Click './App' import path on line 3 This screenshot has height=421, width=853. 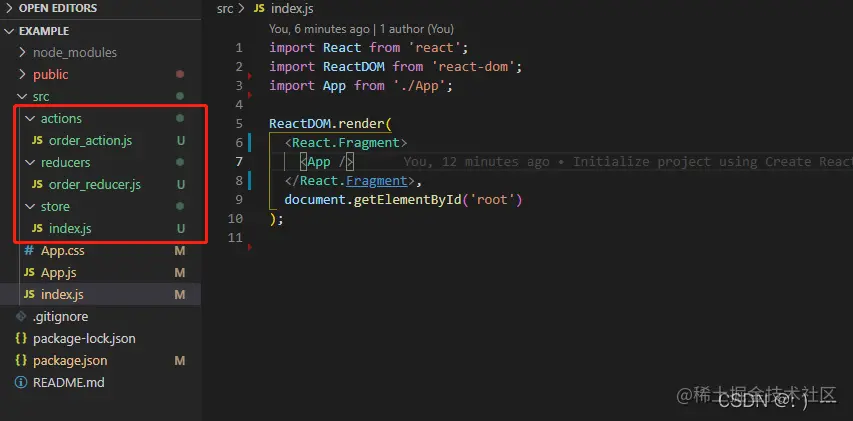(419, 85)
